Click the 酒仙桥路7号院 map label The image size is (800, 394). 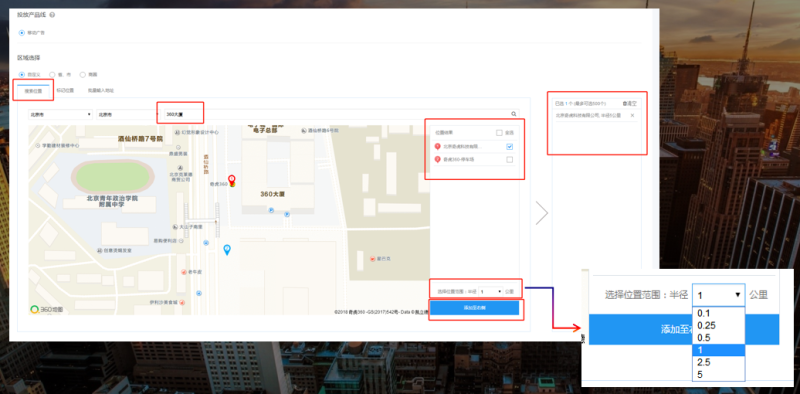pyautogui.click(x=140, y=138)
